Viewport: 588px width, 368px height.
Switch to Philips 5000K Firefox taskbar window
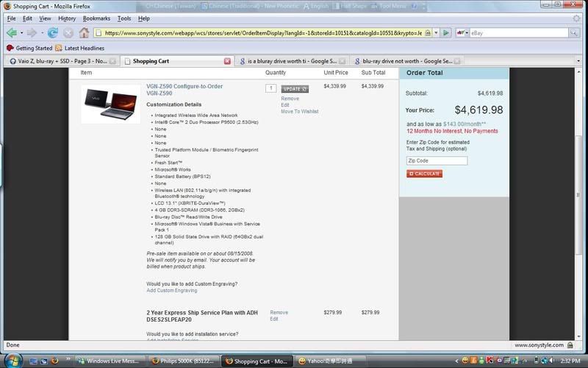point(183,361)
